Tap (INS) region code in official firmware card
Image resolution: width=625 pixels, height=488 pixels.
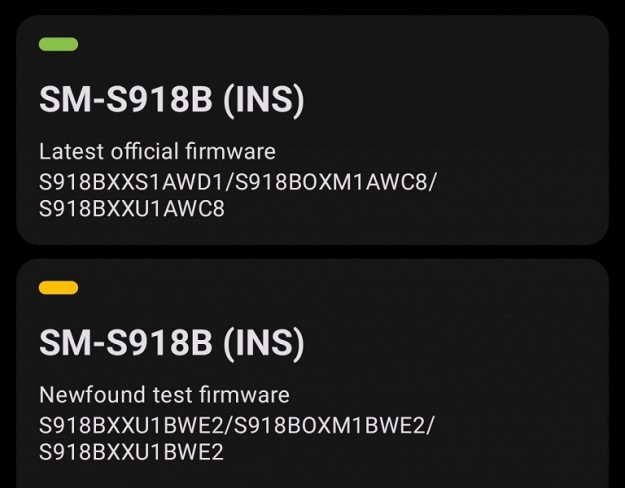tap(263, 100)
